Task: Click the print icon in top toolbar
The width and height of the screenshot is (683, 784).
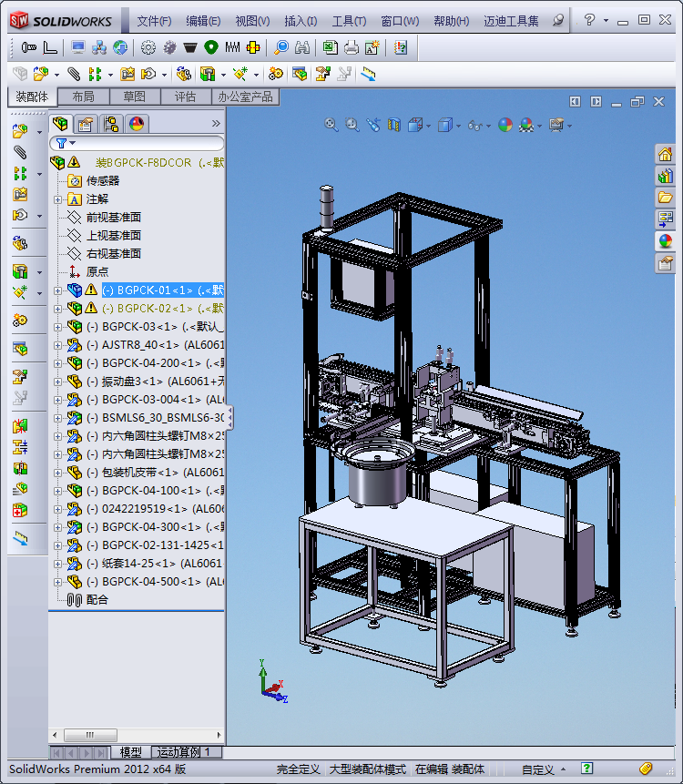Action: coord(352,47)
